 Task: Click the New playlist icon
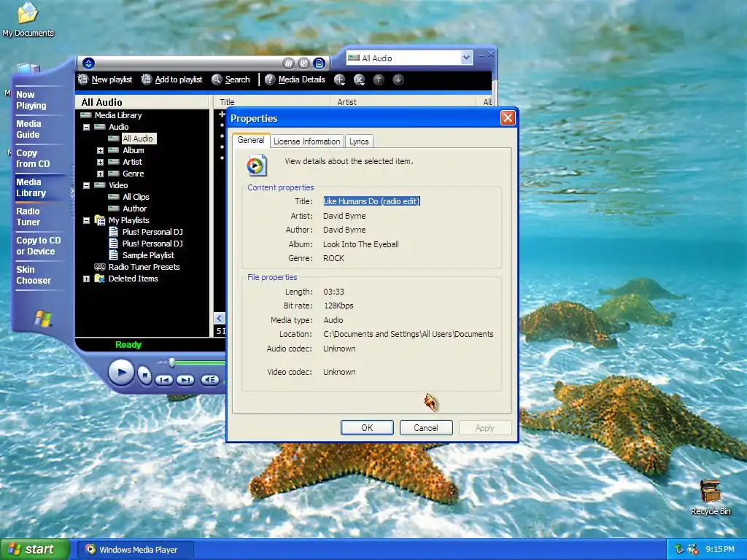click(x=83, y=79)
